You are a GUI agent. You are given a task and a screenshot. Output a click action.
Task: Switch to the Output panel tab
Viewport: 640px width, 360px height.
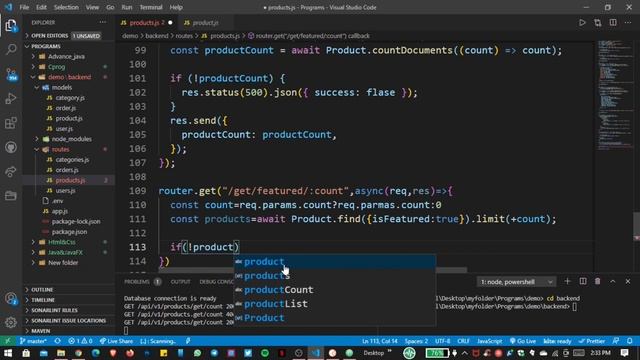pyautogui.click(x=180, y=282)
